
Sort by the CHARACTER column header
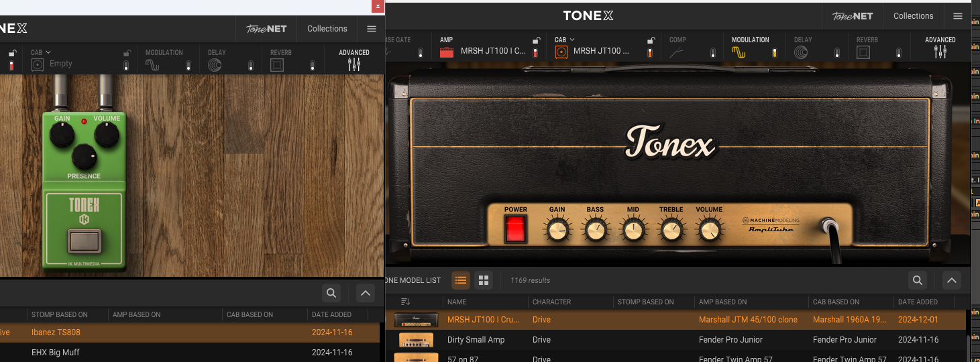(552, 302)
